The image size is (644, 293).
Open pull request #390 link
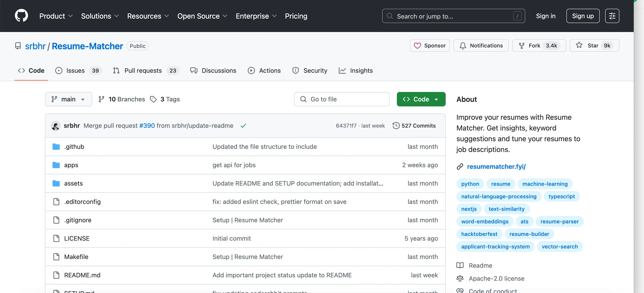[x=147, y=126]
